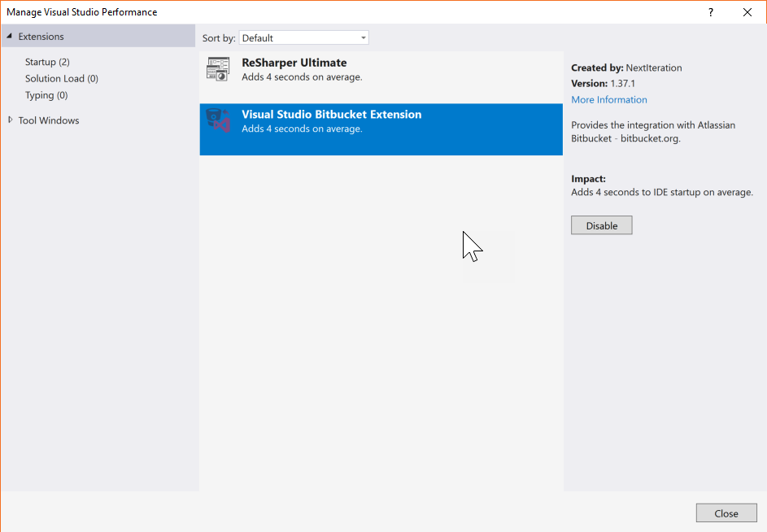
Task: Click the 'Created by: NextIteration' text
Action: (626, 68)
